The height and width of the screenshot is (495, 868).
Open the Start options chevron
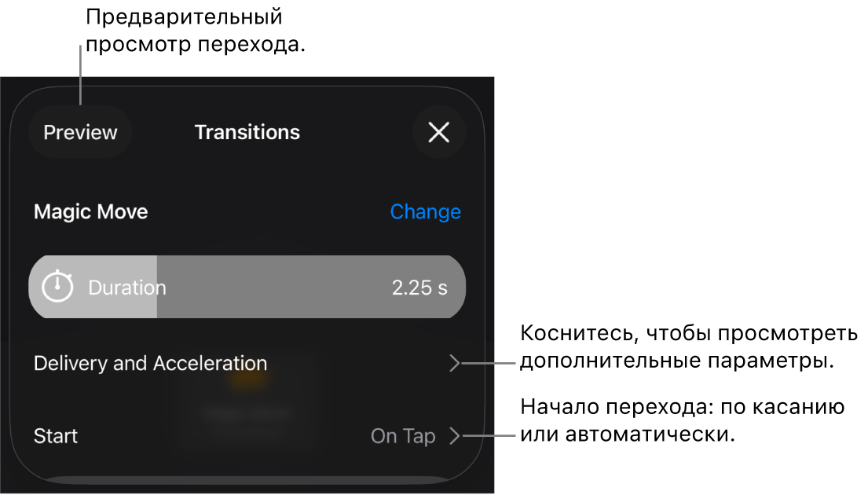tap(454, 436)
